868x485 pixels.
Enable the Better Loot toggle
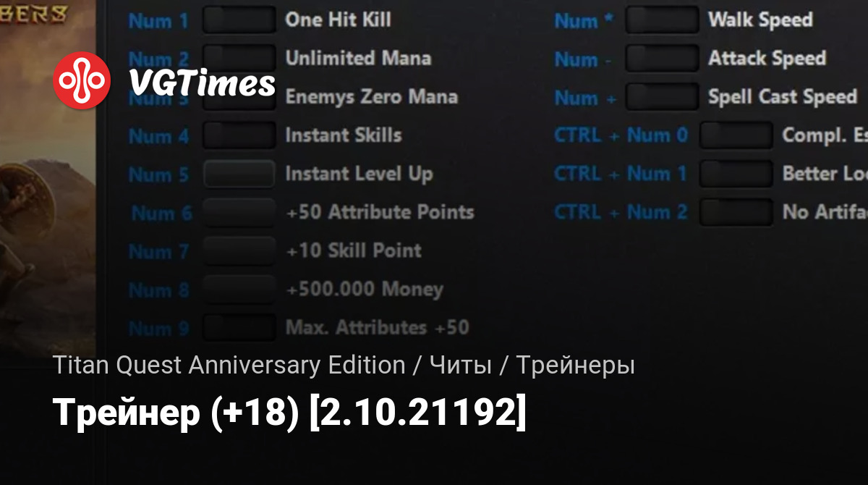pos(736,174)
